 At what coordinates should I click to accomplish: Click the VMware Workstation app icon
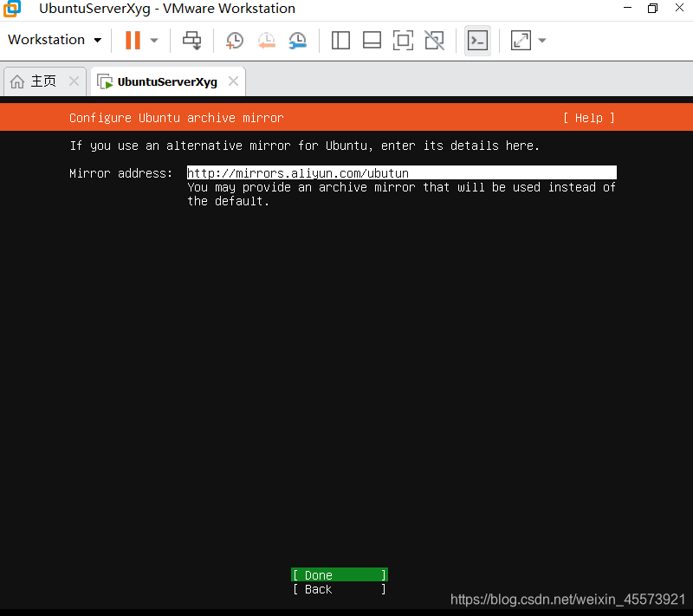[x=12, y=9]
